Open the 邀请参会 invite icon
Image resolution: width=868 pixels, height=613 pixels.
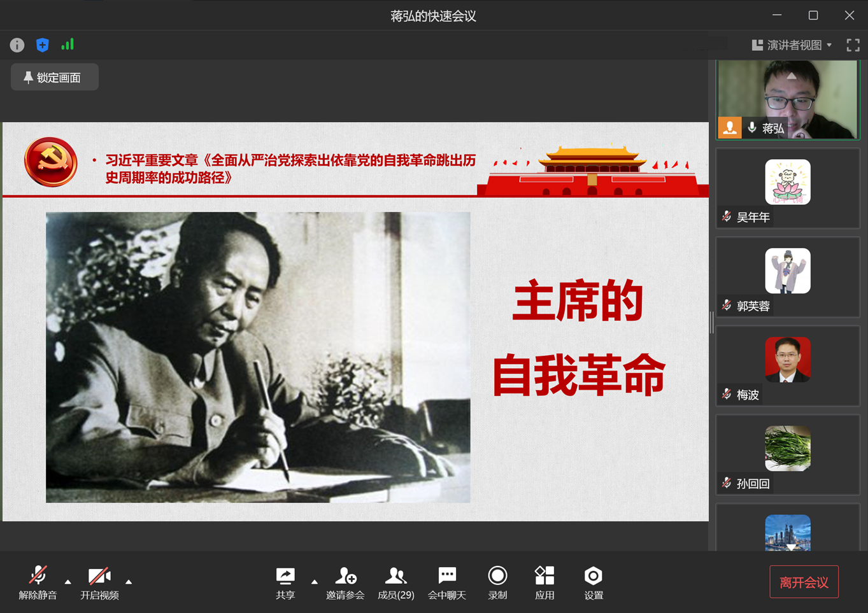point(345,583)
